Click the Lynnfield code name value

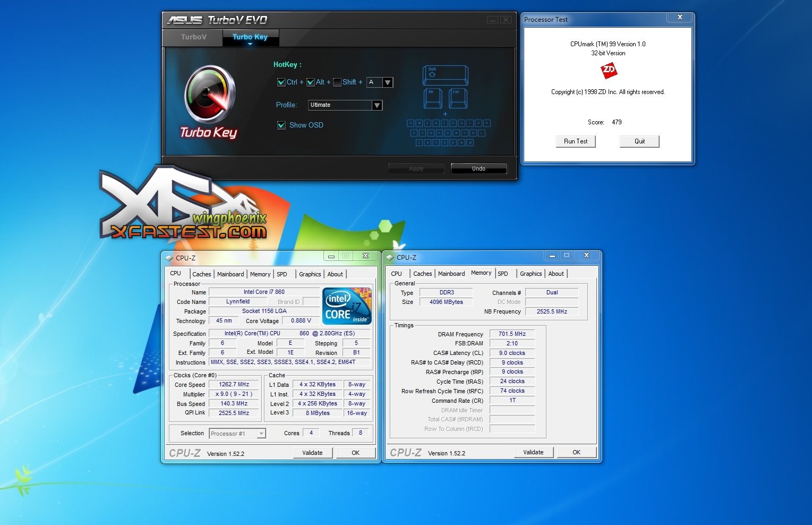pyautogui.click(x=238, y=302)
